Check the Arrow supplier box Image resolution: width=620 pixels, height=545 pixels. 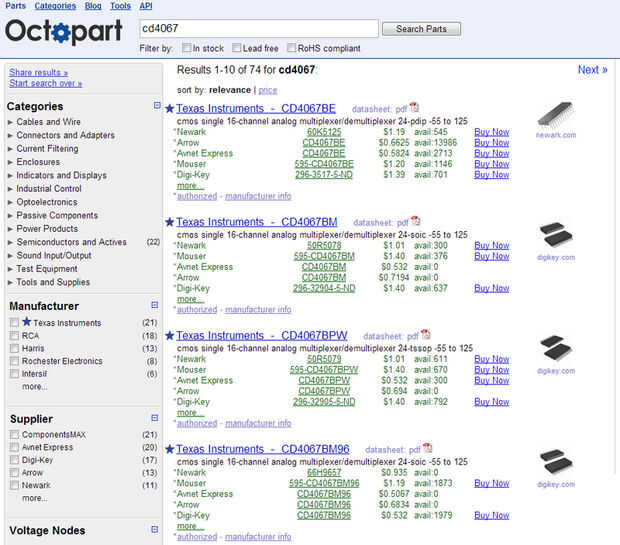(x=14, y=473)
